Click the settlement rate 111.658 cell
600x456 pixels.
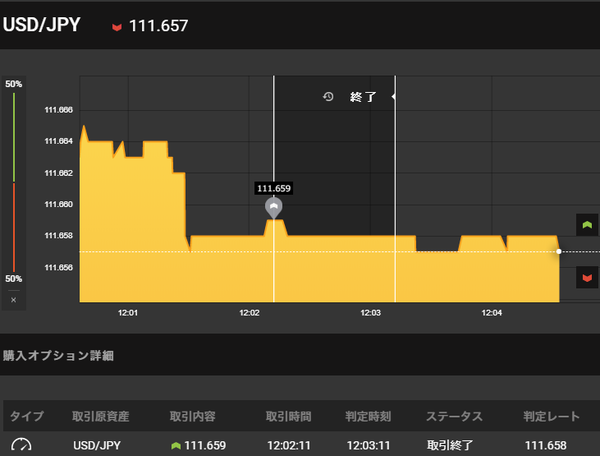point(546,445)
